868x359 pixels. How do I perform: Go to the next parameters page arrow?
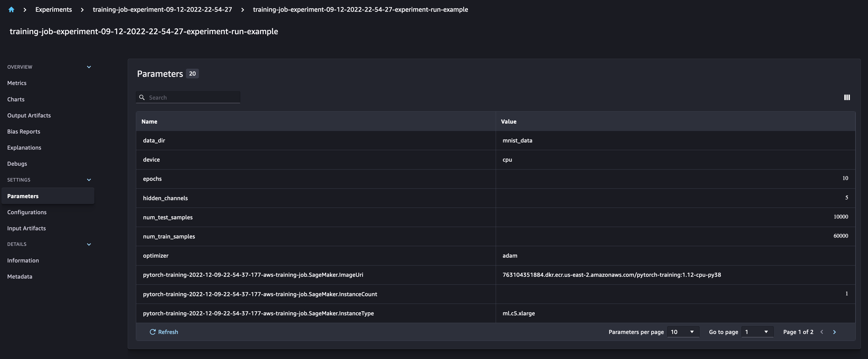click(x=834, y=332)
